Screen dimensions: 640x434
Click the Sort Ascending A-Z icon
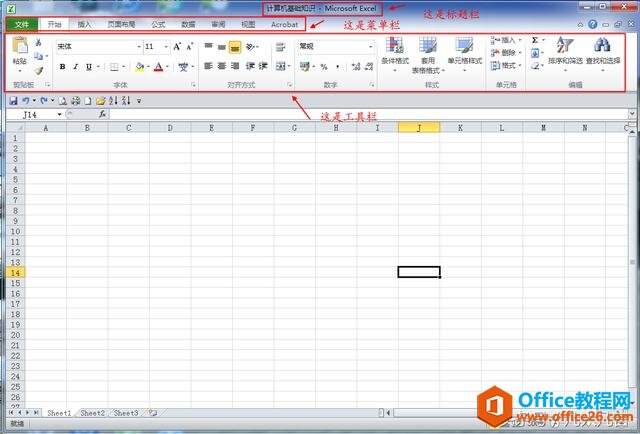coord(113,100)
